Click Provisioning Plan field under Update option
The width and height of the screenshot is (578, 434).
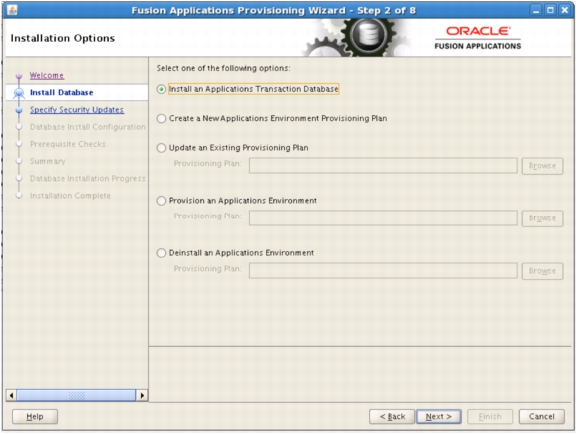(383, 166)
